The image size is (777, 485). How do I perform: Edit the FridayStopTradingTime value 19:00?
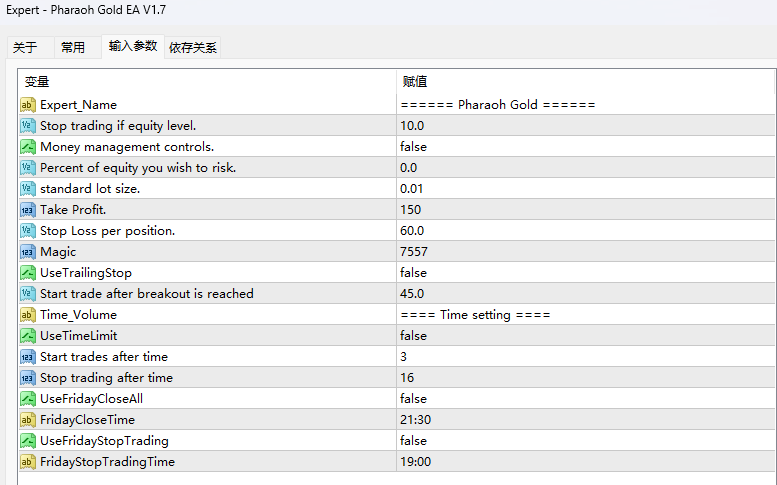click(x=415, y=462)
